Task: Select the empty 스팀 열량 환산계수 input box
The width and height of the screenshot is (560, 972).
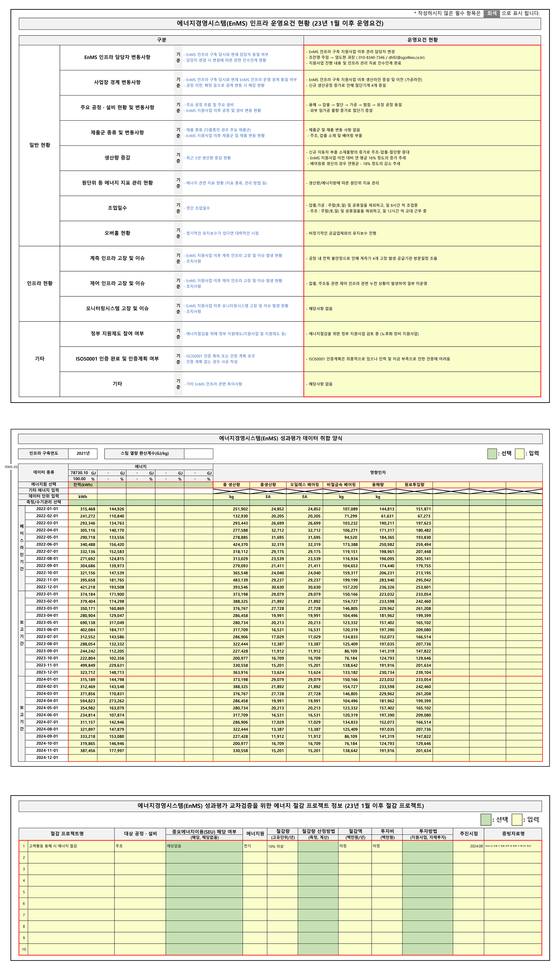Action: pyautogui.click(x=198, y=453)
